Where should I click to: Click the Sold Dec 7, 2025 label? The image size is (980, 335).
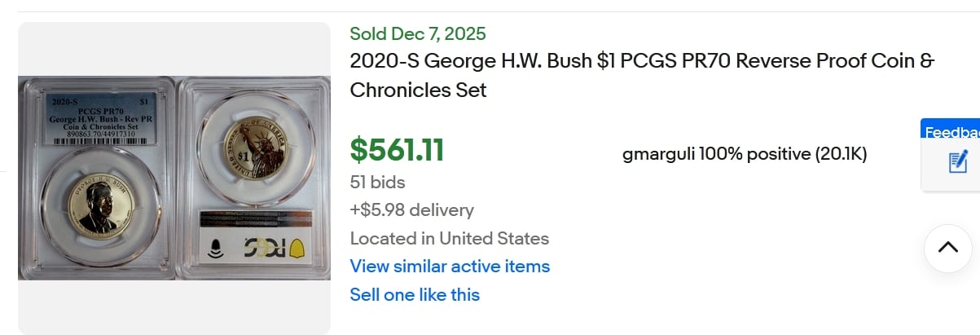(x=418, y=33)
